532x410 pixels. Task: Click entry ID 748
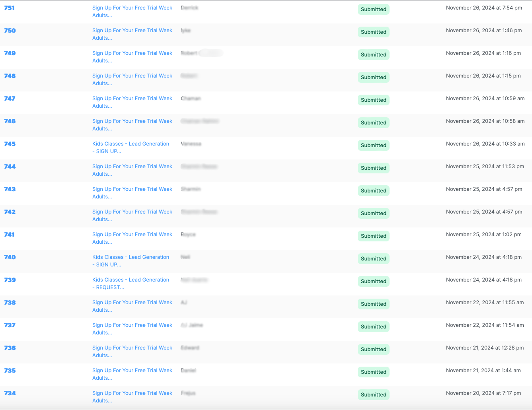click(x=10, y=76)
